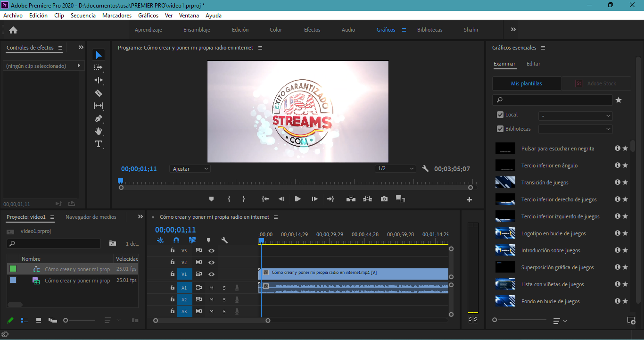This screenshot has height=340, width=644.
Task: Click the Adobe Stock button
Action: coord(596,83)
